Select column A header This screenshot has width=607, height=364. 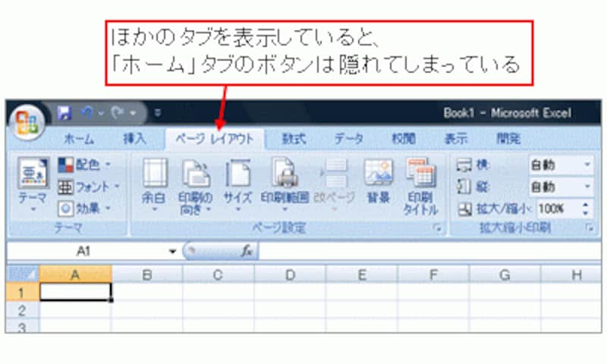click(x=75, y=275)
